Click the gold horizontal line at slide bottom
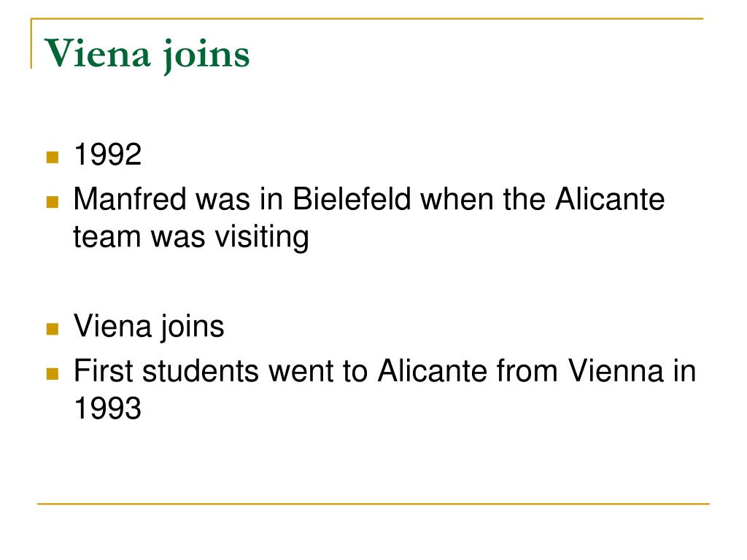Viewport: 747px width, 560px height. (x=373, y=503)
